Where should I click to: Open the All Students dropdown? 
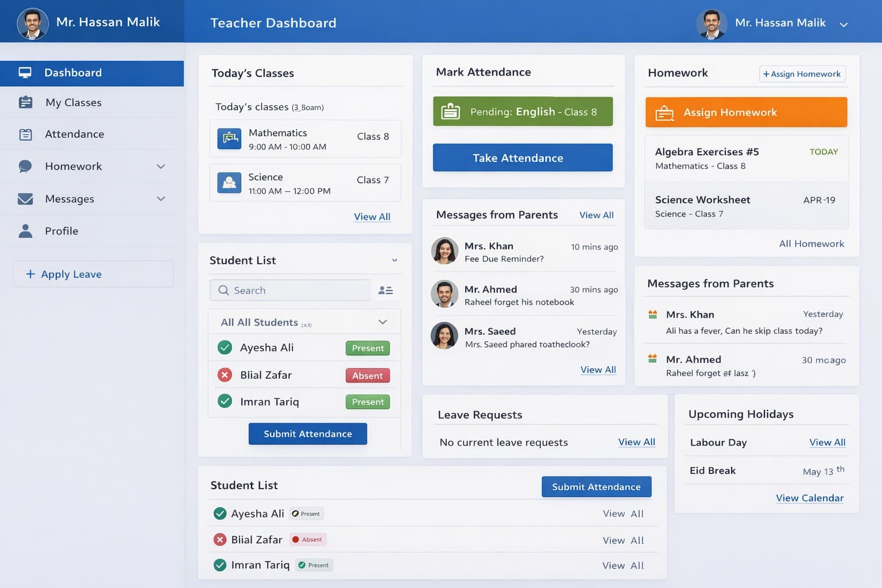pyautogui.click(x=382, y=322)
